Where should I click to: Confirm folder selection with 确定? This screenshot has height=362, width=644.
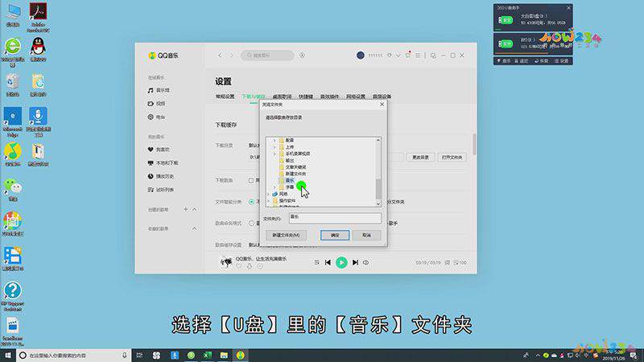coord(335,235)
